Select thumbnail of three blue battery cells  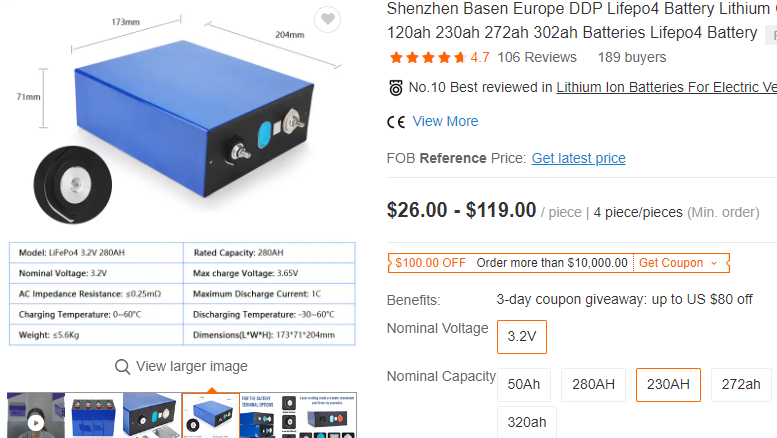click(x=94, y=415)
